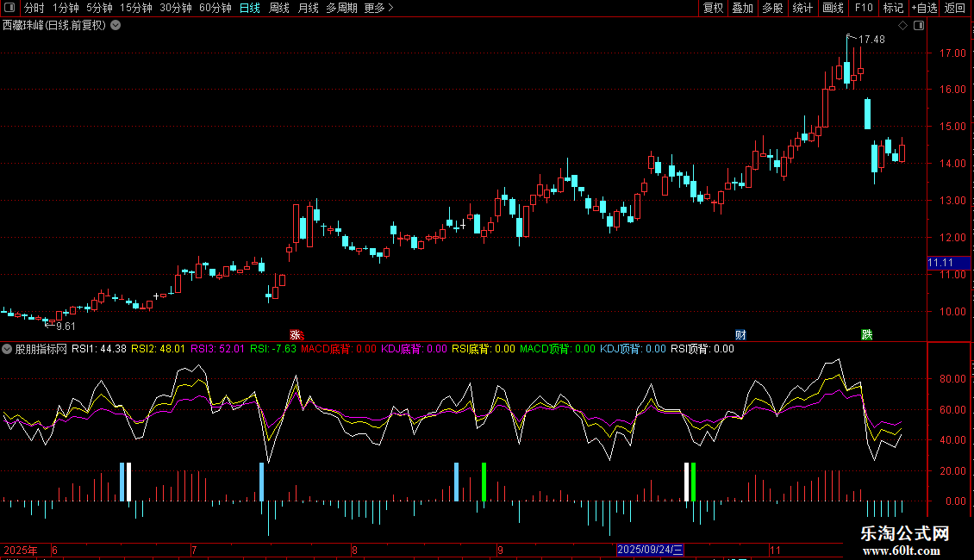Open the 多周期 multi-period view

click(x=341, y=8)
